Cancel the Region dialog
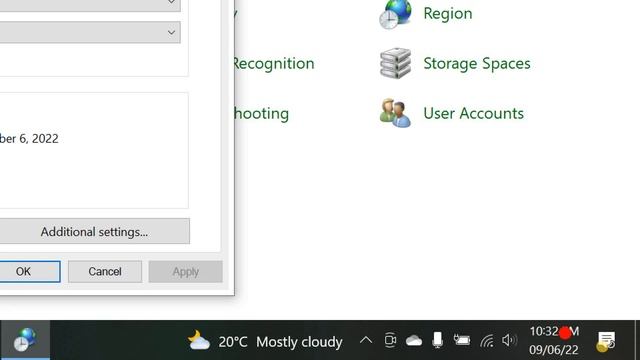 pos(105,271)
